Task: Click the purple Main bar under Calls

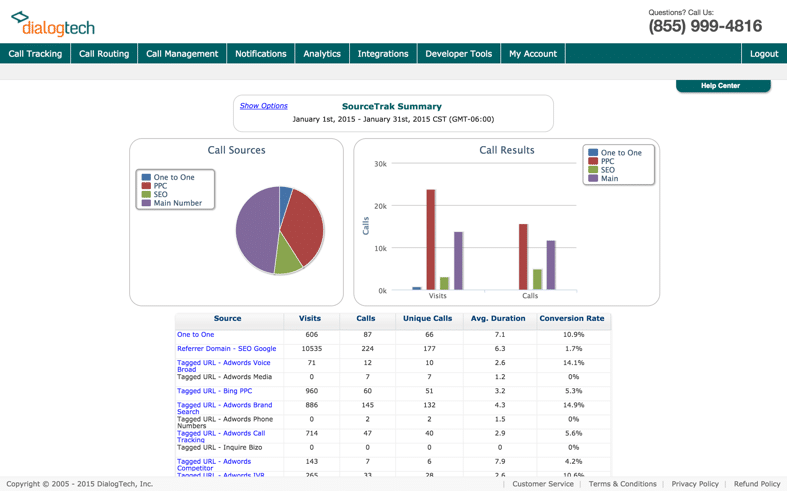Action: point(551,265)
